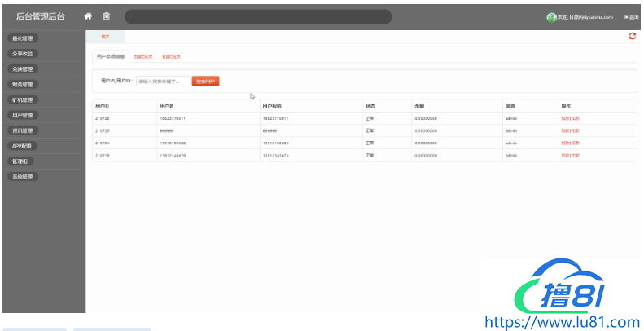
Task: Click the red refresh icon
Action: coord(632,36)
